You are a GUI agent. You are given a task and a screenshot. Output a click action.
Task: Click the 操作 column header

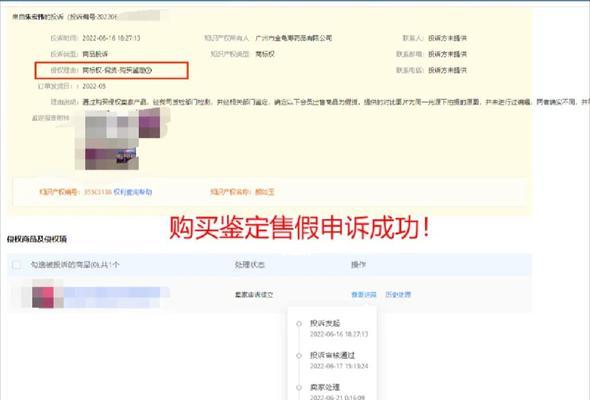358,265
